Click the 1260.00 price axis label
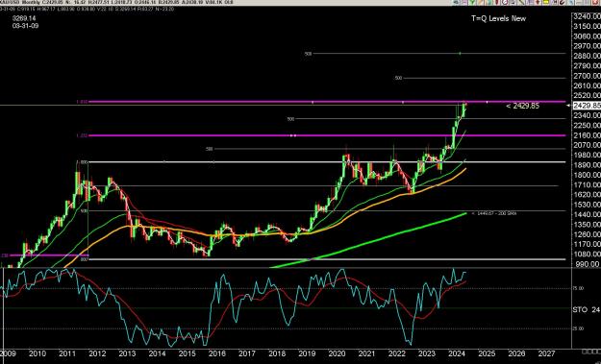 pyautogui.click(x=587, y=234)
